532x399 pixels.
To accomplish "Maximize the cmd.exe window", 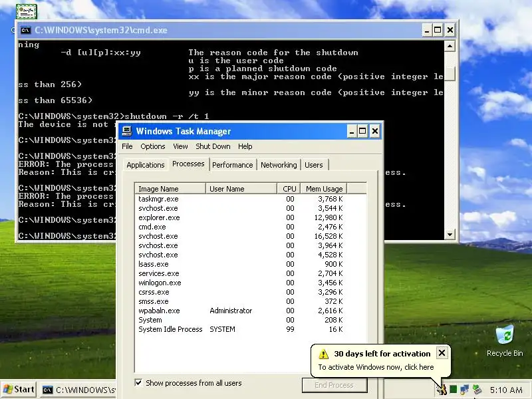I will click(x=438, y=30).
